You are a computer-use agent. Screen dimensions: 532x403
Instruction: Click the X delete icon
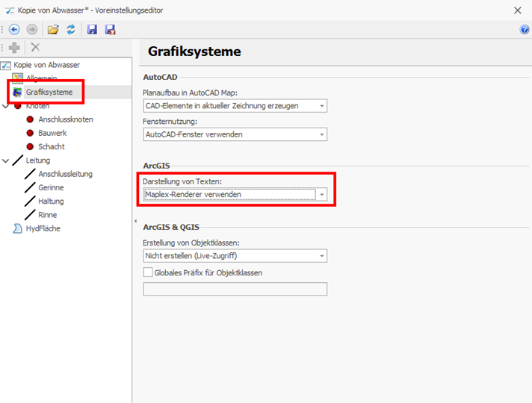click(35, 48)
